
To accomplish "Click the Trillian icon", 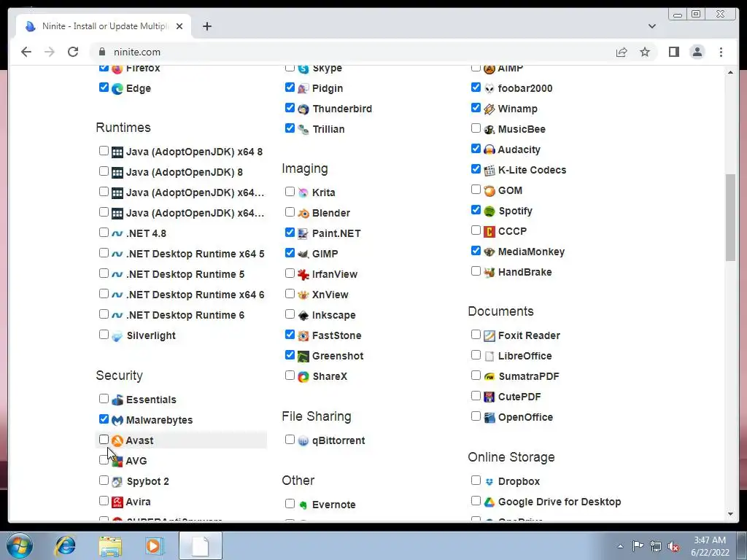I will click(303, 130).
